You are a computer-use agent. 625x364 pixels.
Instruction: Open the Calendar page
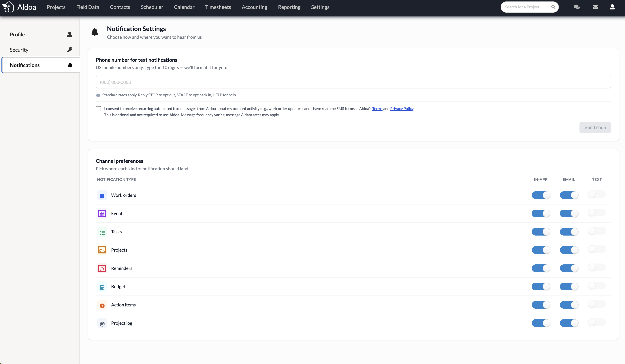click(x=184, y=7)
